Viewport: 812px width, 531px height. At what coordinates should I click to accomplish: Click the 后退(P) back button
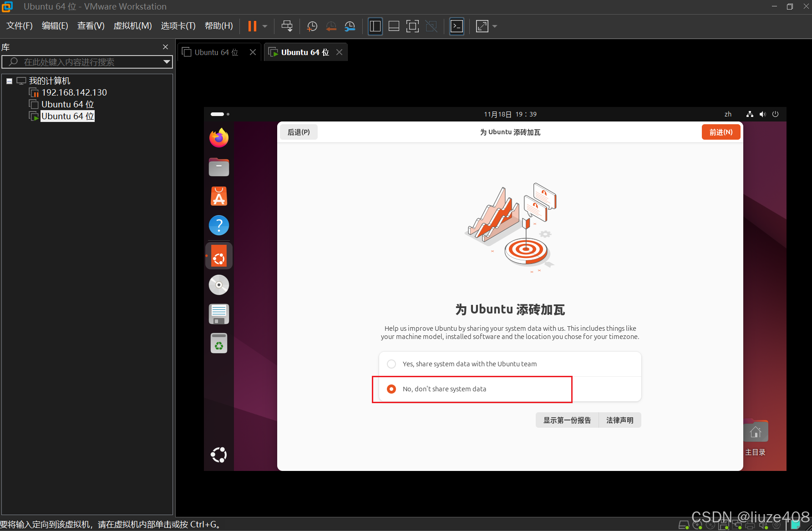tap(299, 132)
